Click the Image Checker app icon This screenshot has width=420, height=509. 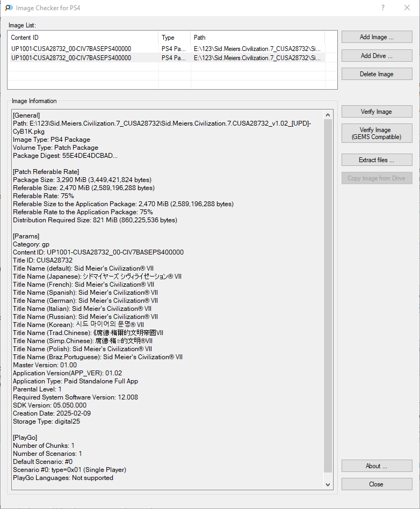9,8
